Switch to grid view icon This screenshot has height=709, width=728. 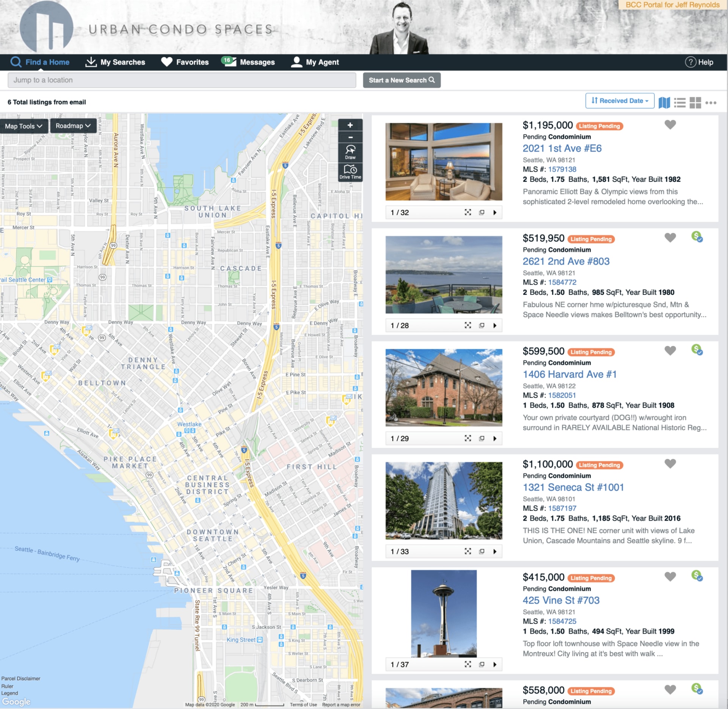(695, 102)
